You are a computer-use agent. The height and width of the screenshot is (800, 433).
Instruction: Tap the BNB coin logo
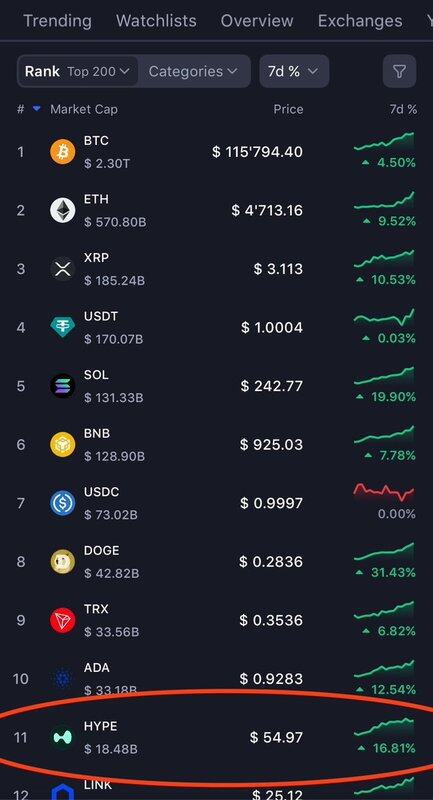pyautogui.click(x=63, y=444)
